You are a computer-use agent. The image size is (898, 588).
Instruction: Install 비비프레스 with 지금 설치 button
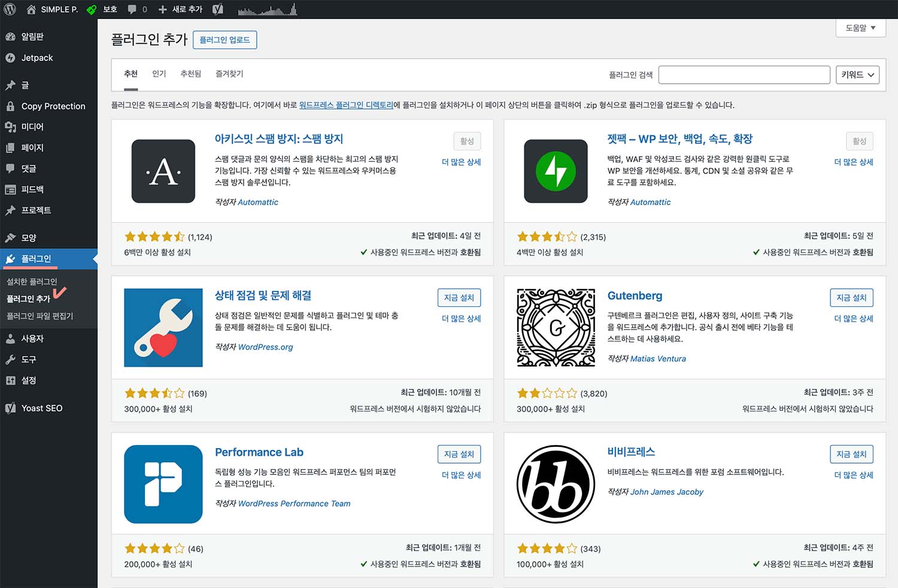tap(851, 454)
